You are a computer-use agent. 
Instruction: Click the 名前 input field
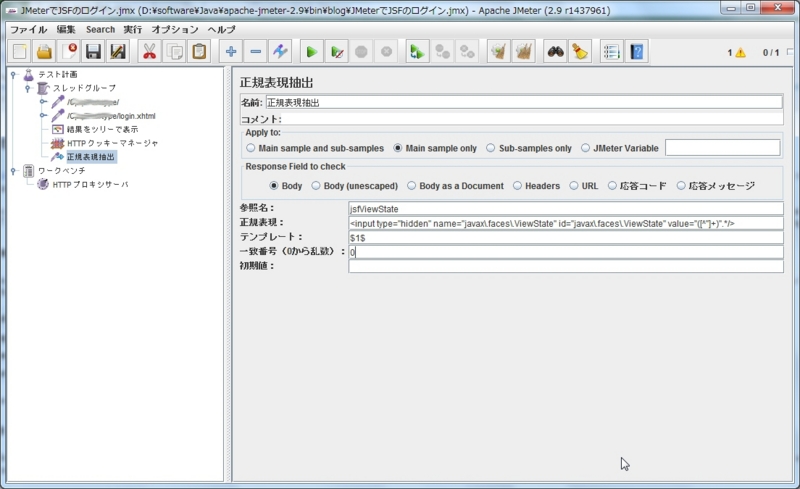coord(524,103)
